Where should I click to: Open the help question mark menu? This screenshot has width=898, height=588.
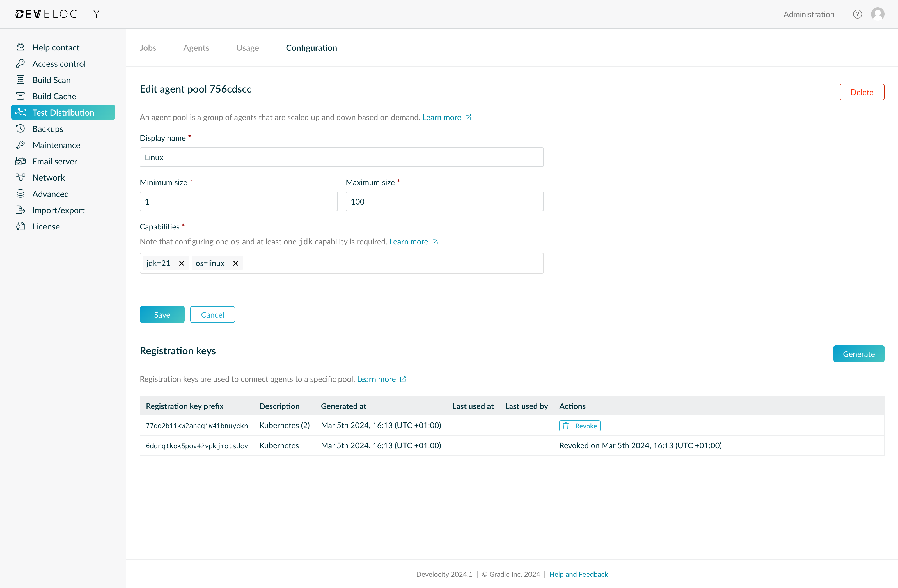click(858, 14)
